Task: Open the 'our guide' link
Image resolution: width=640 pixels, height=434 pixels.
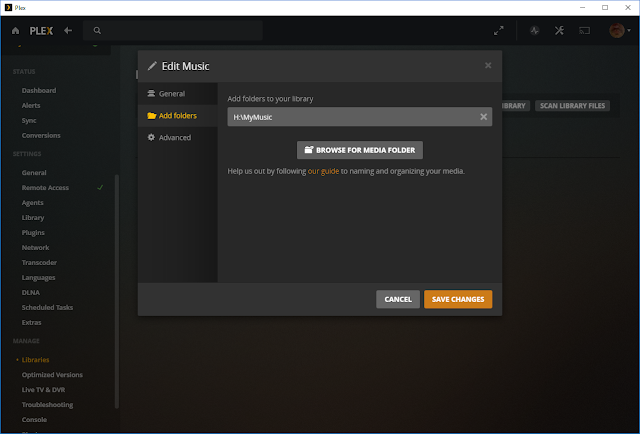Action: (323, 171)
